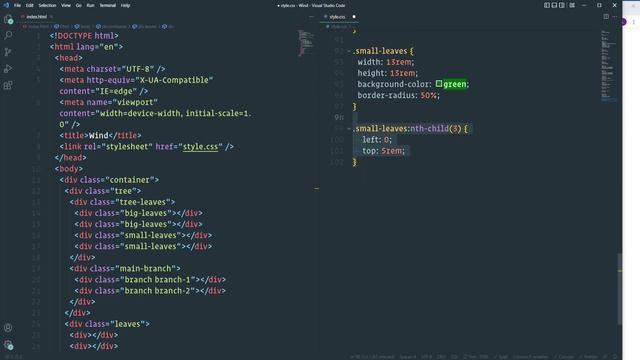The image size is (640, 360).
Task: Click the 'branch branch-1' div line
Action: (x=150, y=280)
